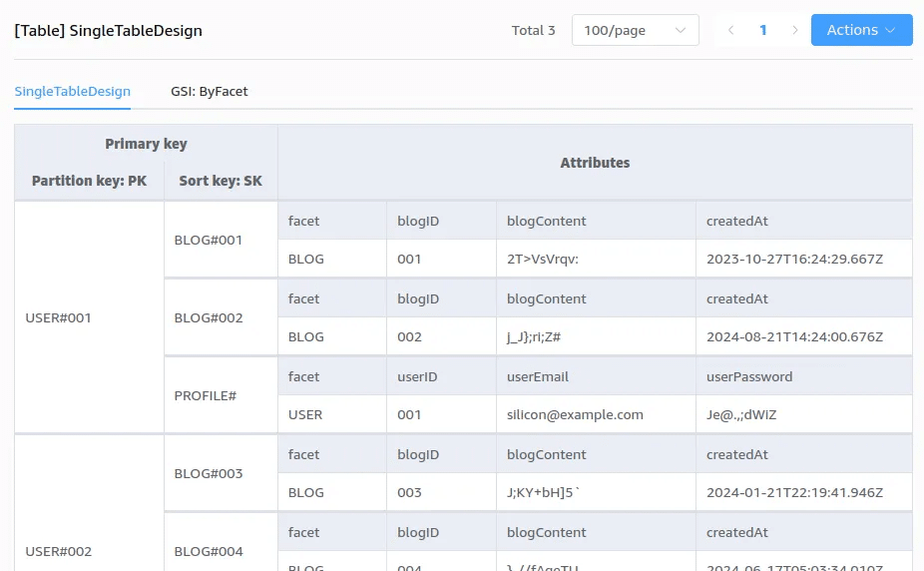Go to the previous page arrow

[731, 30]
